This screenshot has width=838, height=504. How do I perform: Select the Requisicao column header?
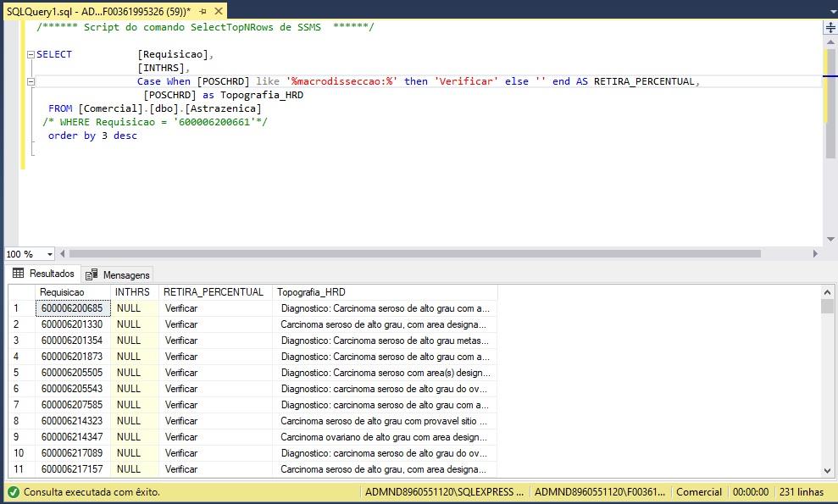coord(73,292)
